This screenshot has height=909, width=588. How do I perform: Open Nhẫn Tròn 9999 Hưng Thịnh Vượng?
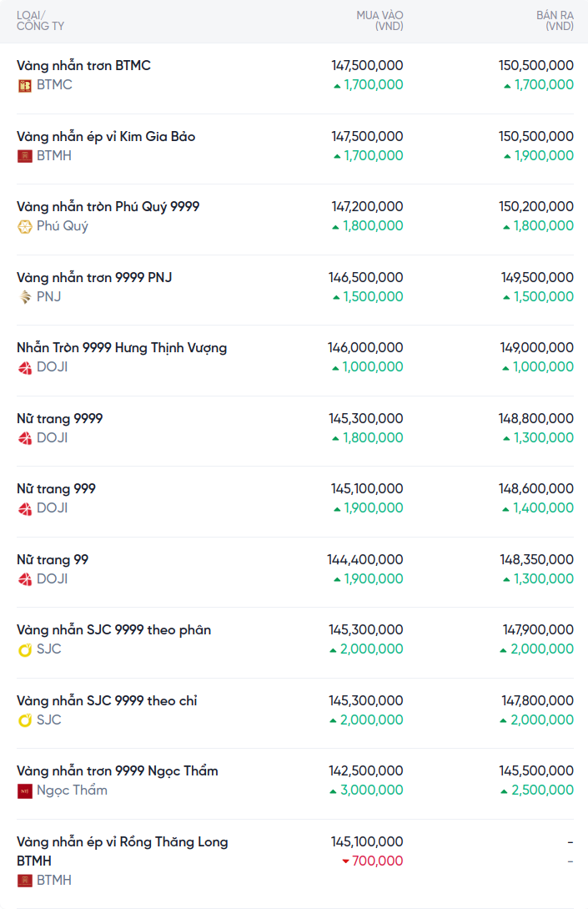click(x=122, y=347)
